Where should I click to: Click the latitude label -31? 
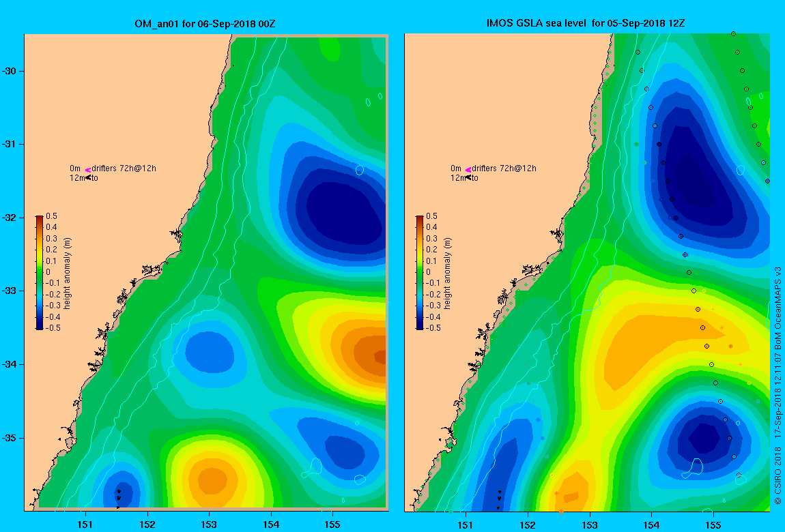coord(8,145)
